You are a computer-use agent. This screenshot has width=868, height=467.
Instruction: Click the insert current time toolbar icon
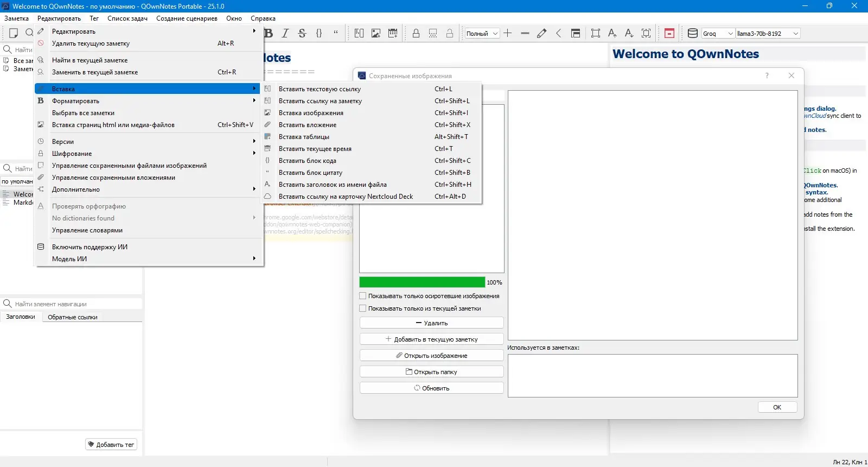point(393,33)
